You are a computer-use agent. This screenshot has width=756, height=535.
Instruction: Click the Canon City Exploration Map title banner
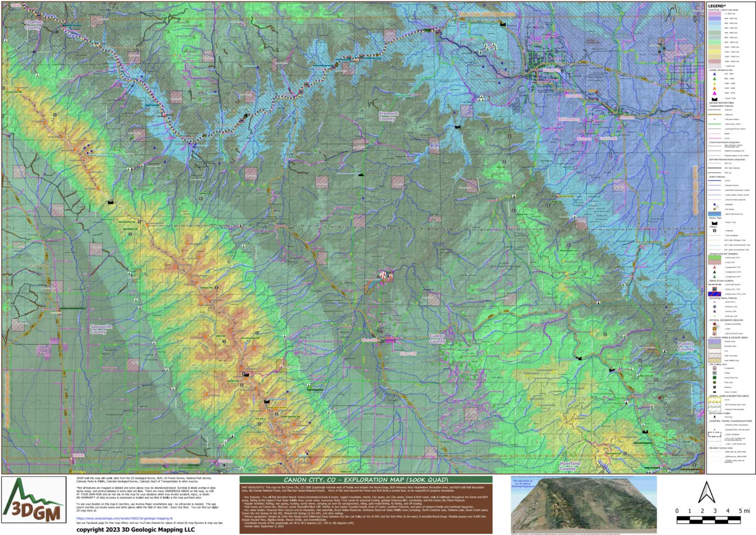[366, 479]
